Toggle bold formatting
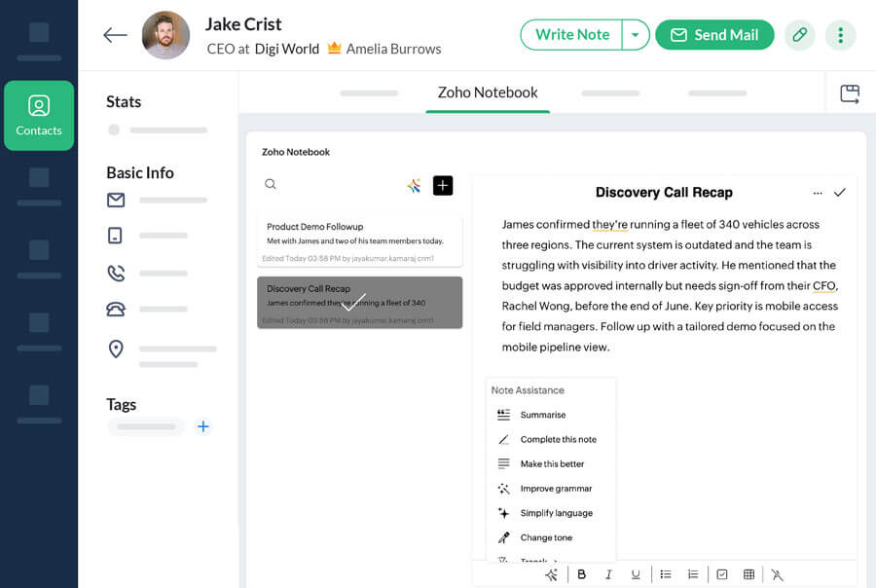Image resolution: width=876 pixels, height=588 pixels. (582, 574)
